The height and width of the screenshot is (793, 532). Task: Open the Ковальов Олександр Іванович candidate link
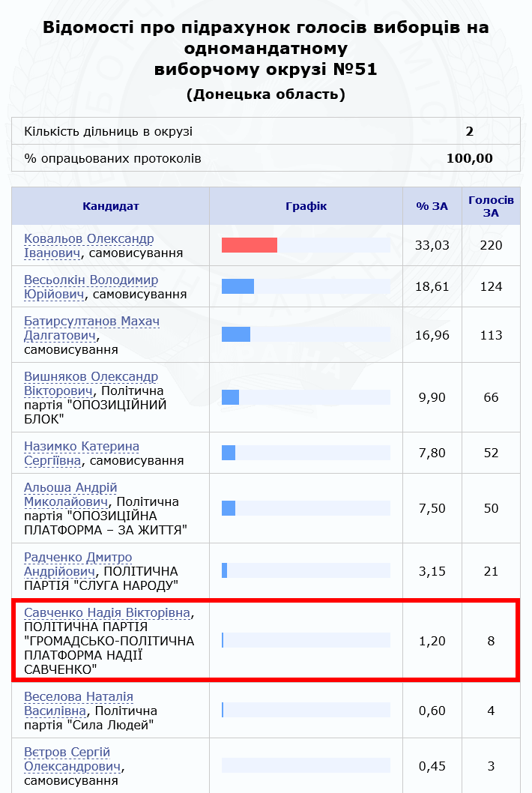click(88, 238)
